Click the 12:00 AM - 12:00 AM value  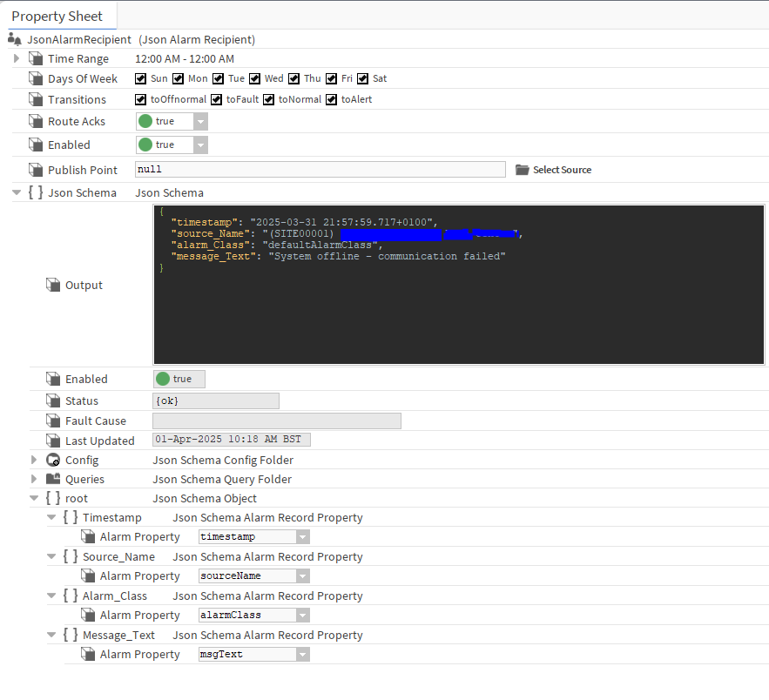[185, 59]
